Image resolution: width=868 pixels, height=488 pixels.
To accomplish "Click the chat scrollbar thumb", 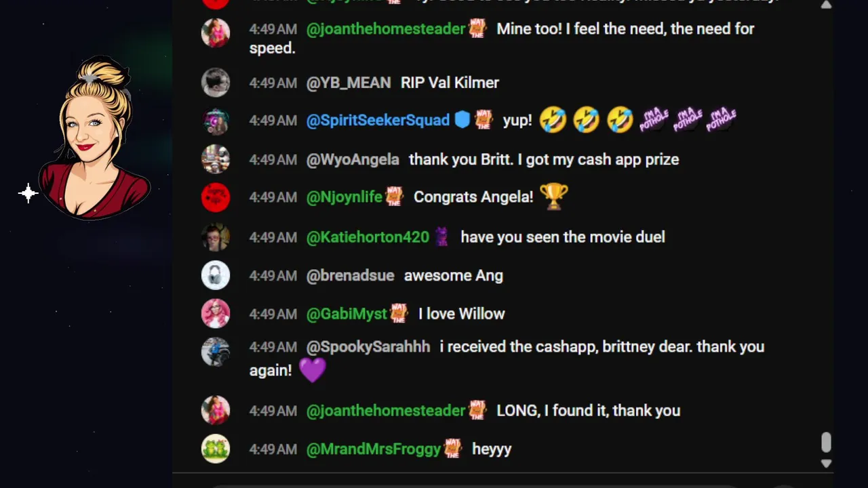I will pos(826,443).
